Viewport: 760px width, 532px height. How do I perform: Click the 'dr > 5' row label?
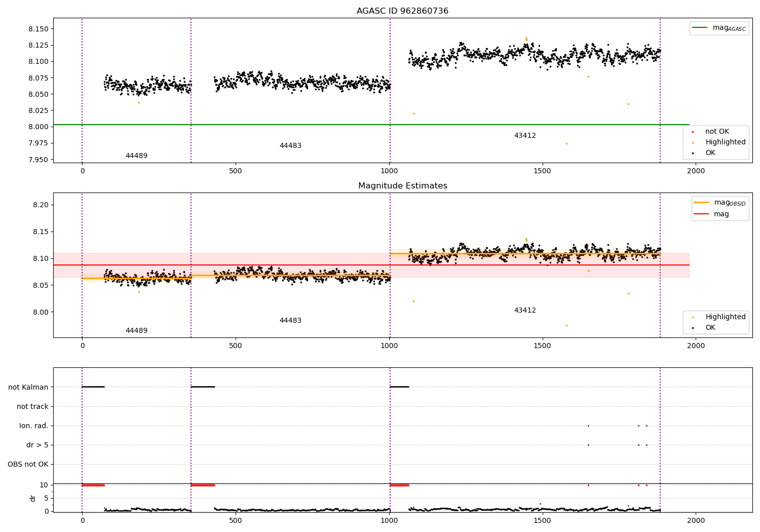[37, 445]
